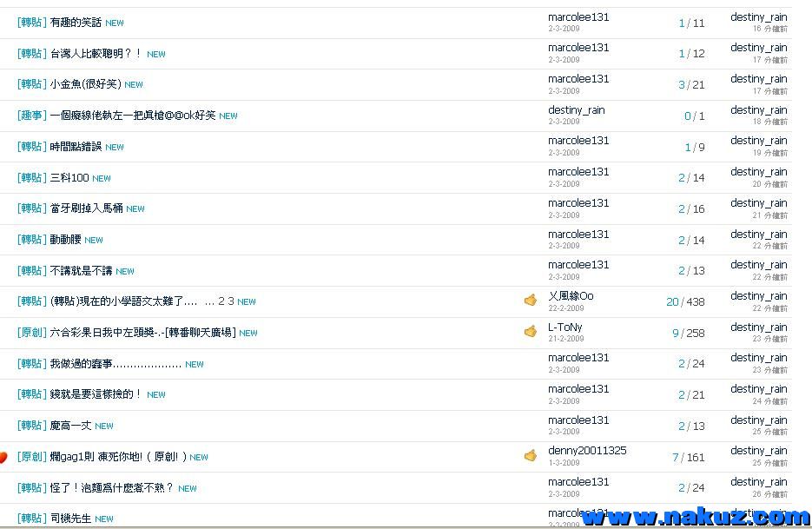Click the 19 分鐘前 last-post timestamp

pos(770,153)
